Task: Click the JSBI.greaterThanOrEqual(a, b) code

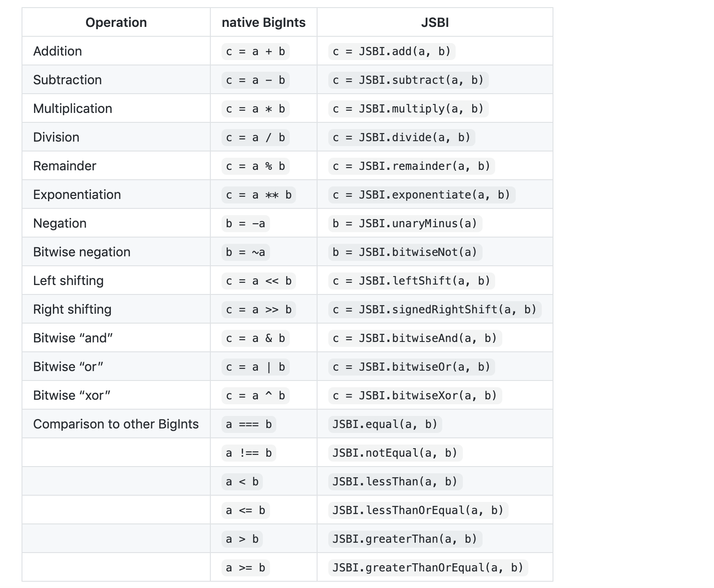Action: 428,568
